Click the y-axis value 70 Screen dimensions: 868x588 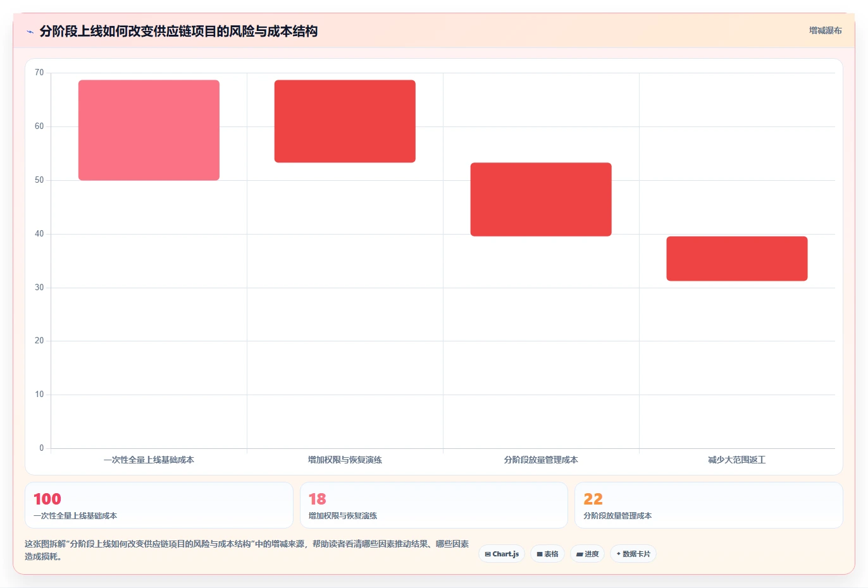click(x=39, y=73)
